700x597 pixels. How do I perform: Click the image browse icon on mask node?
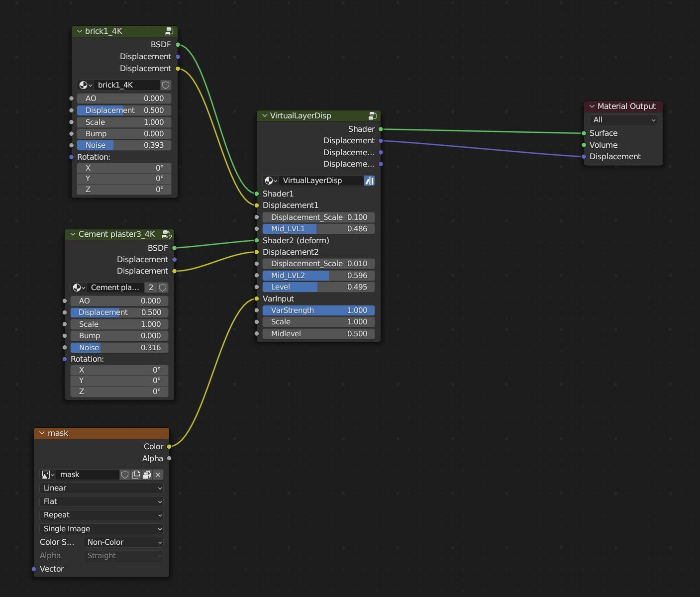[47, 474]
